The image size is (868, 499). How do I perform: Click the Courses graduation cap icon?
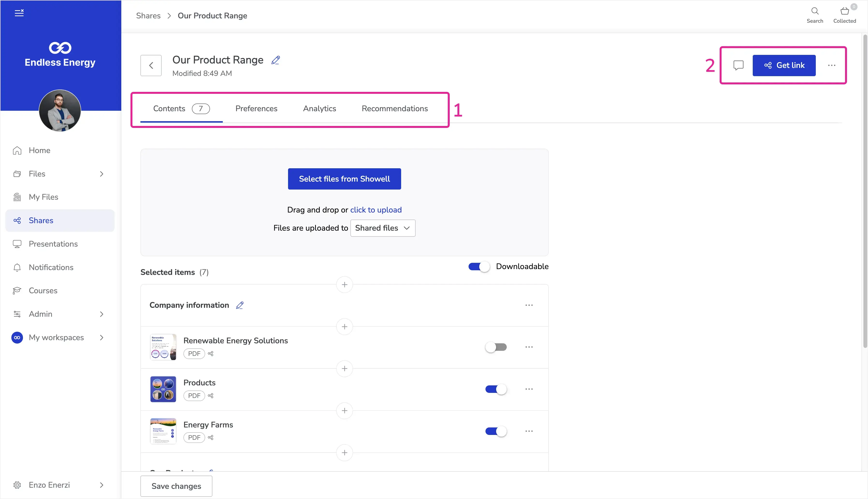tap(17, 291)
